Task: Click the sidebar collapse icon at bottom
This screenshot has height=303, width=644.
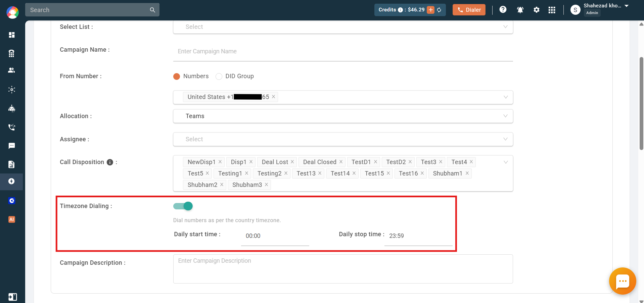Action: pyautogui.click(x=13, y=297)
